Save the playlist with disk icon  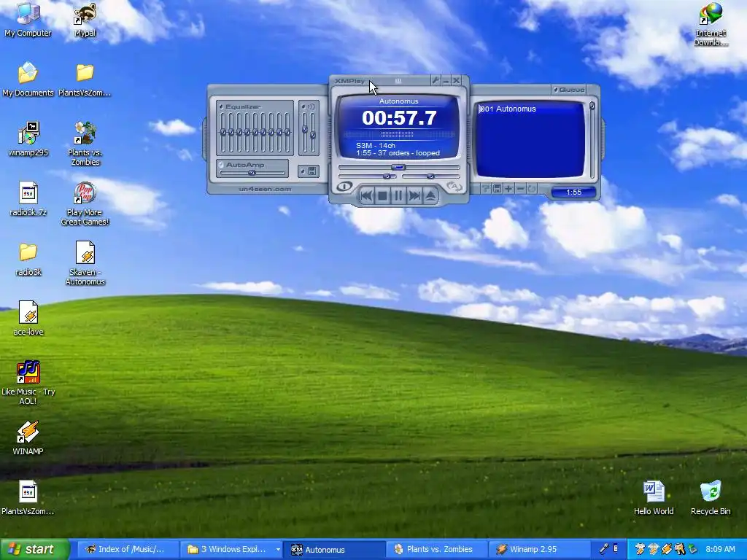point(497,189)
